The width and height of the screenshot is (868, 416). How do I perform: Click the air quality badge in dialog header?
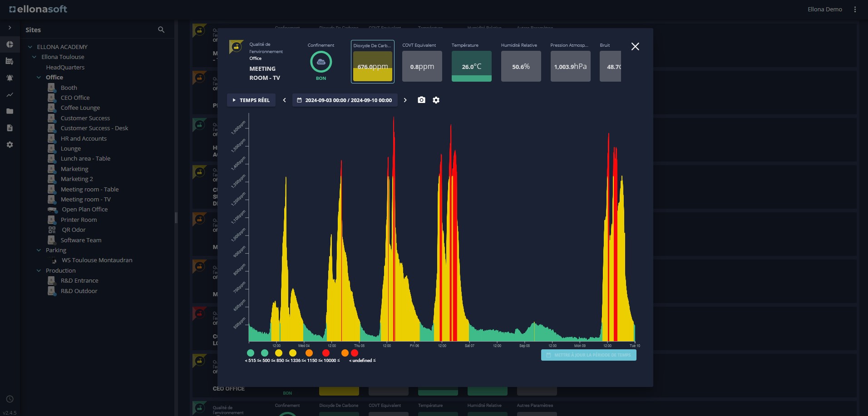tap(236, 47)
